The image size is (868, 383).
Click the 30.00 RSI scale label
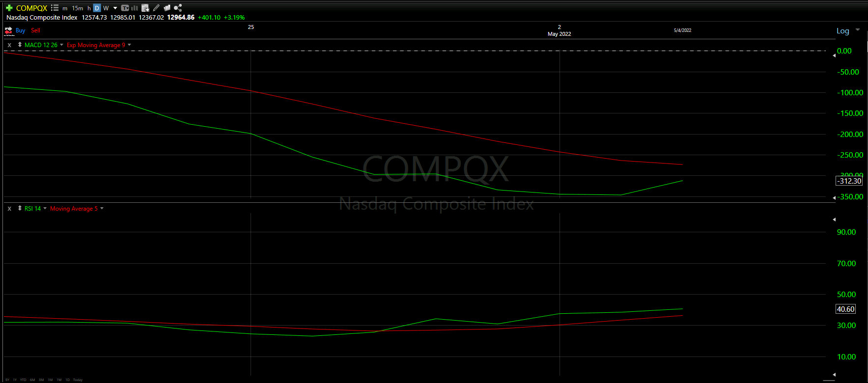846,325
